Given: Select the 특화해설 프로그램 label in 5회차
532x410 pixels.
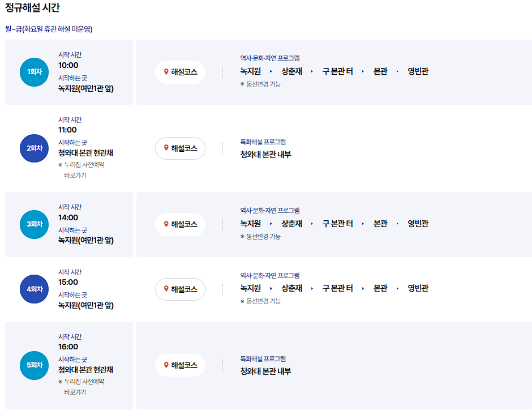Looking at the screenshot, I should click(x=262, y=358).
